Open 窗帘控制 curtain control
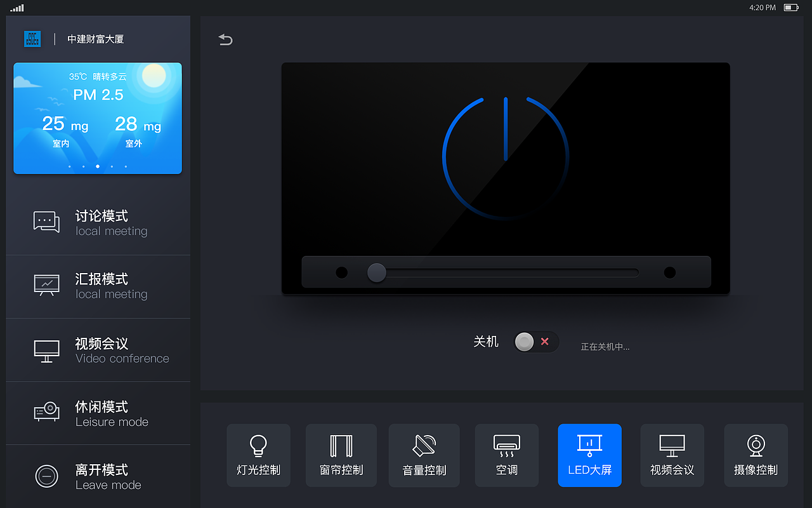812x508 pixels. [341, 455]
